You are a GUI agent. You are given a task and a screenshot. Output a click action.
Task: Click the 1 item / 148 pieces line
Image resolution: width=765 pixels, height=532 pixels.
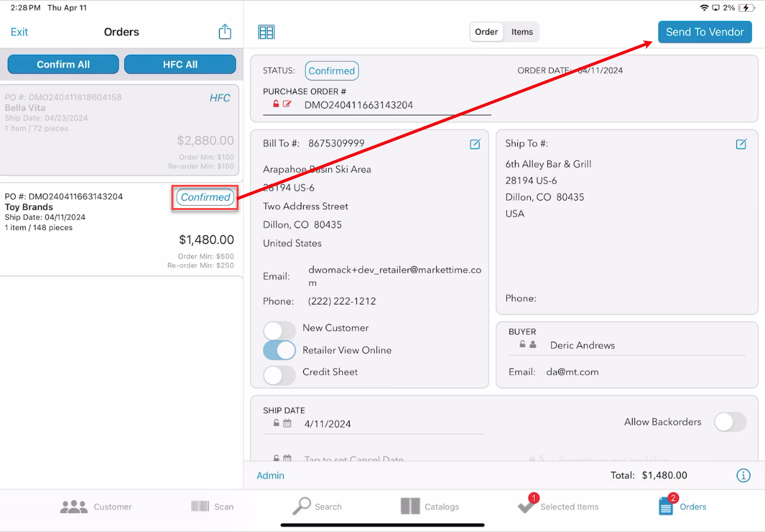tap(38, 228)
